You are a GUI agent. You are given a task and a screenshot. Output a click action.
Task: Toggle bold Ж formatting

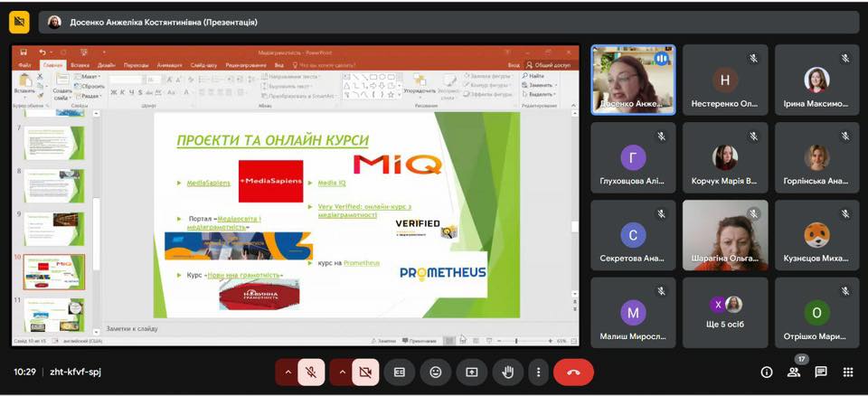tap(114, 92)
